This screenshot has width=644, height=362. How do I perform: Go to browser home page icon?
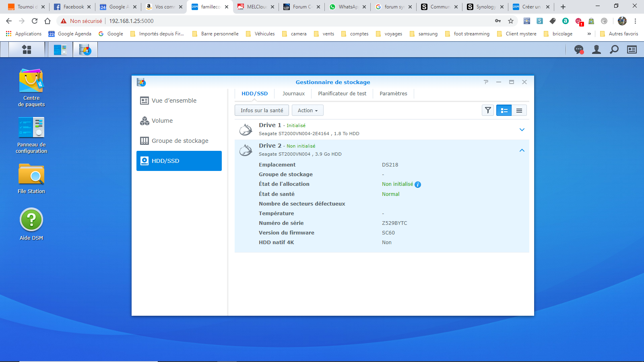click(x=47, y=21)
